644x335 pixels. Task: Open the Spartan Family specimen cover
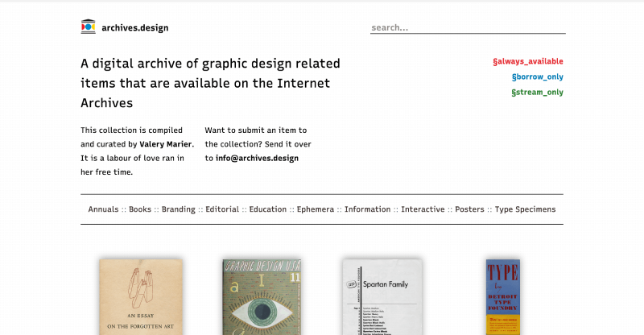coord(382,297)
